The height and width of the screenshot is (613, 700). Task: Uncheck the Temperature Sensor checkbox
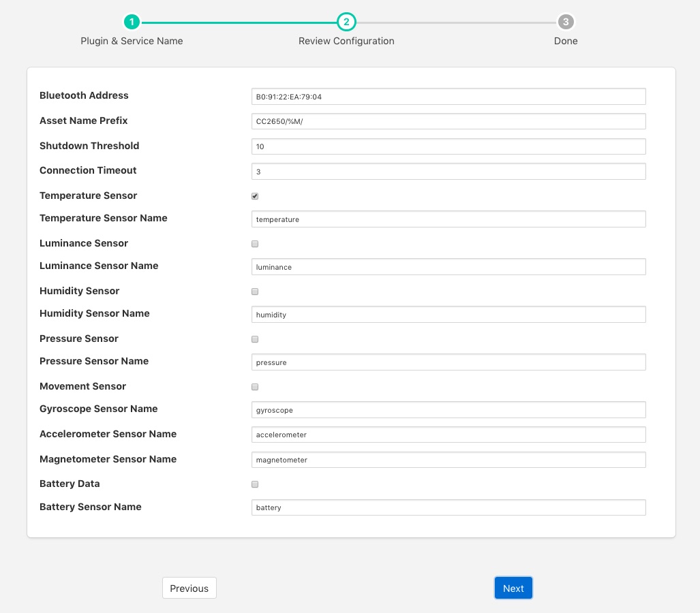pyautogui.click(x=255, y=196)
